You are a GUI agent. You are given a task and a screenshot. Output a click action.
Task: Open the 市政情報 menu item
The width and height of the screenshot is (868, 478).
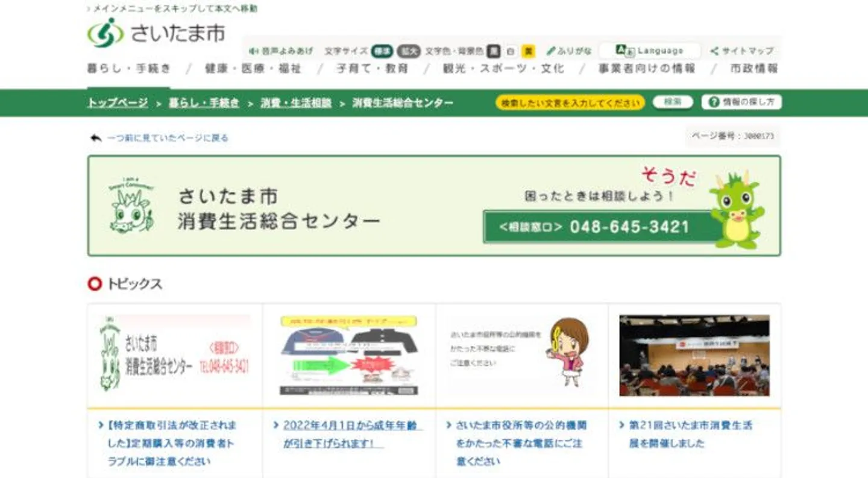click(753, 69)
